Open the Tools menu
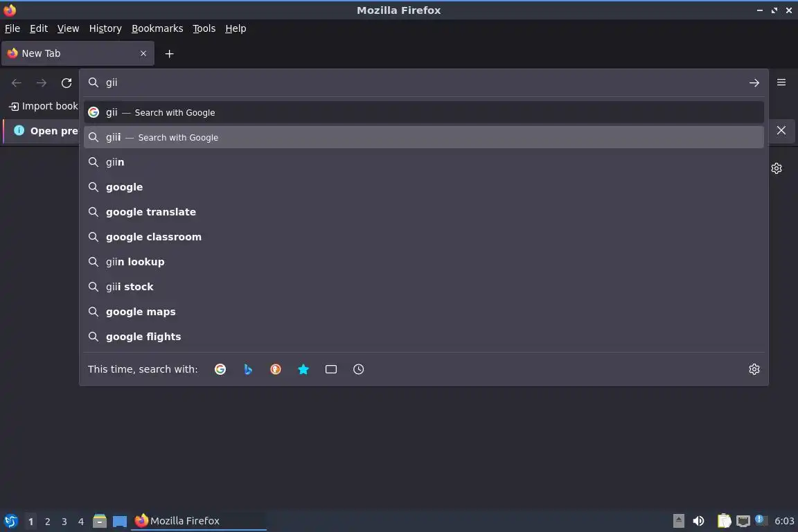The image size is (798, 532). (x=204, y=28)
